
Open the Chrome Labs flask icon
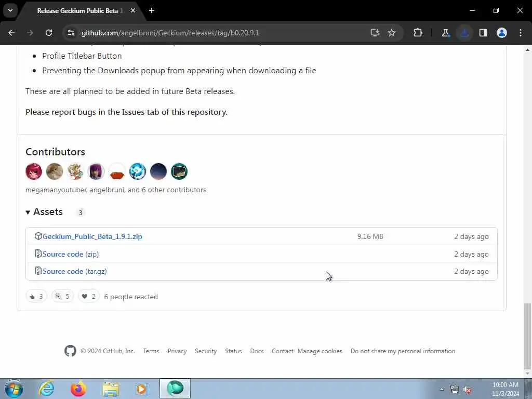[x=445, y=33]
